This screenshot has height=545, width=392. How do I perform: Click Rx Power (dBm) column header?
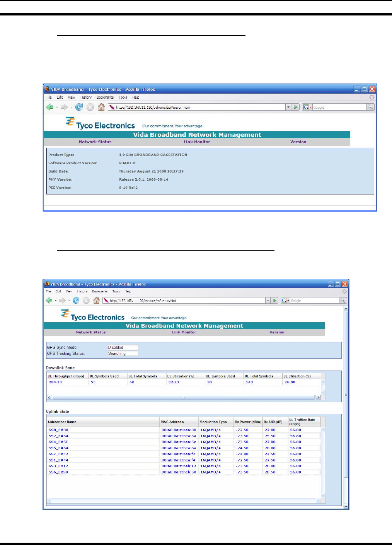(248, 422)
